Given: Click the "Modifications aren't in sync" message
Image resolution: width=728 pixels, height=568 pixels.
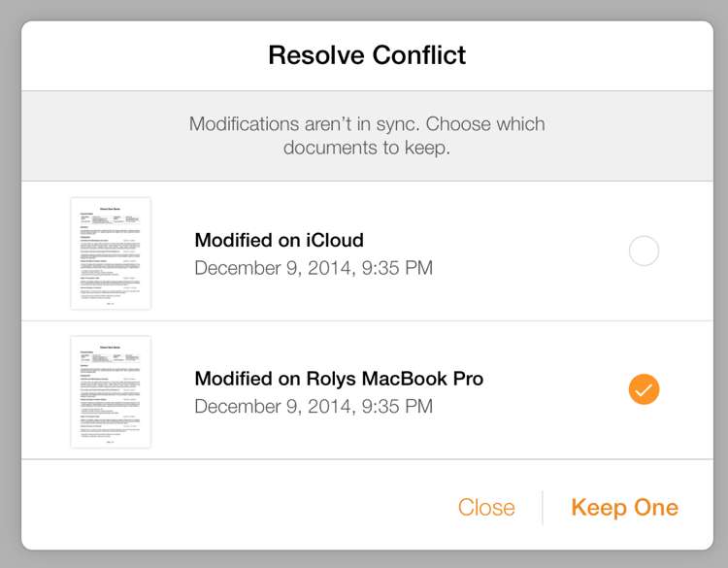Looking at the screenshot, I should tap(367, 125).
